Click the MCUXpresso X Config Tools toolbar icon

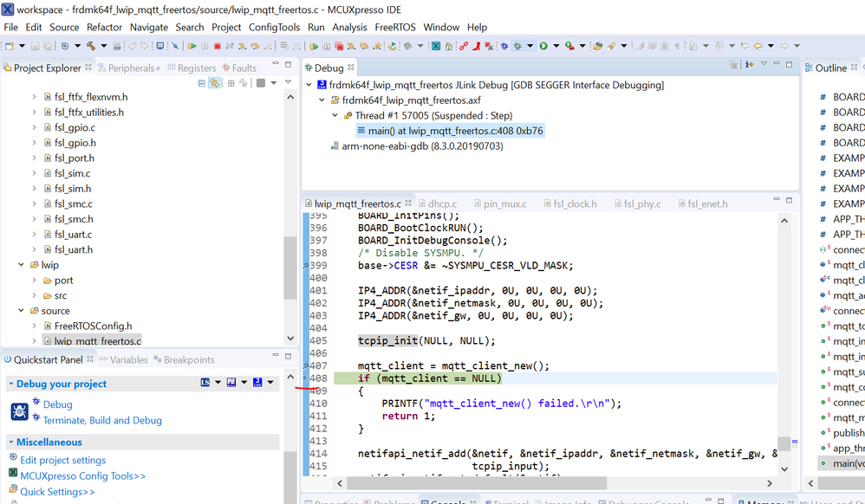click(436, 46)
